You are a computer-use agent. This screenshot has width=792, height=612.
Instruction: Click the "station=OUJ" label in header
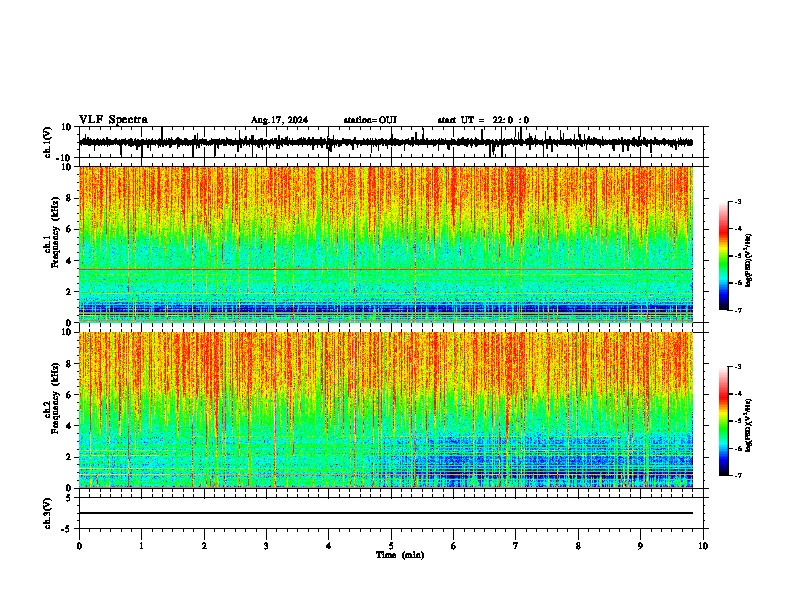pyautogui.click(x=370, y=120)
